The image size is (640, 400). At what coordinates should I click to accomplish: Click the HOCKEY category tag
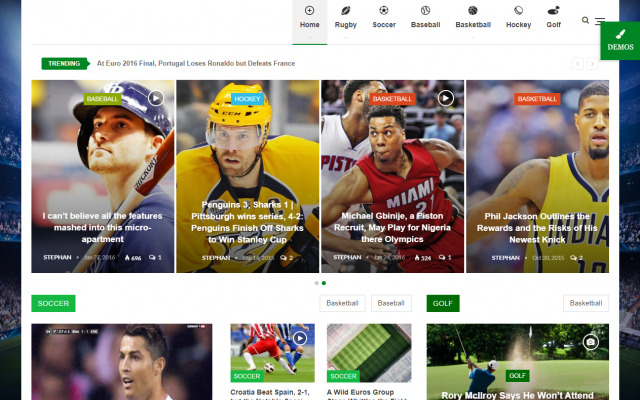[x=247, y=99]
